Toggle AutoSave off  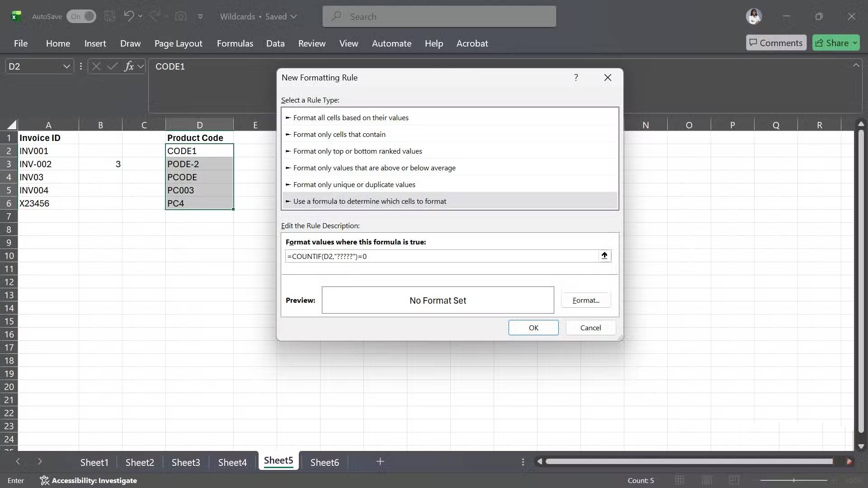tap(81, 16)
